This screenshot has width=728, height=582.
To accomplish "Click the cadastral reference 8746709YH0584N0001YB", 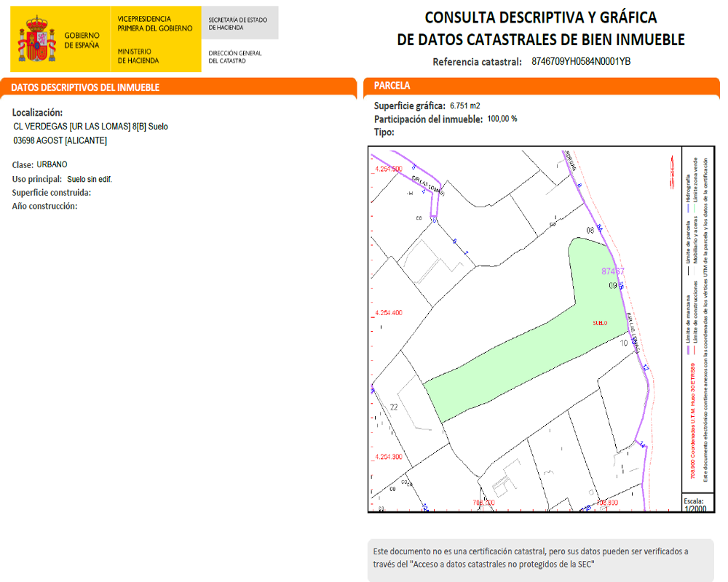I will click(581, 61).
